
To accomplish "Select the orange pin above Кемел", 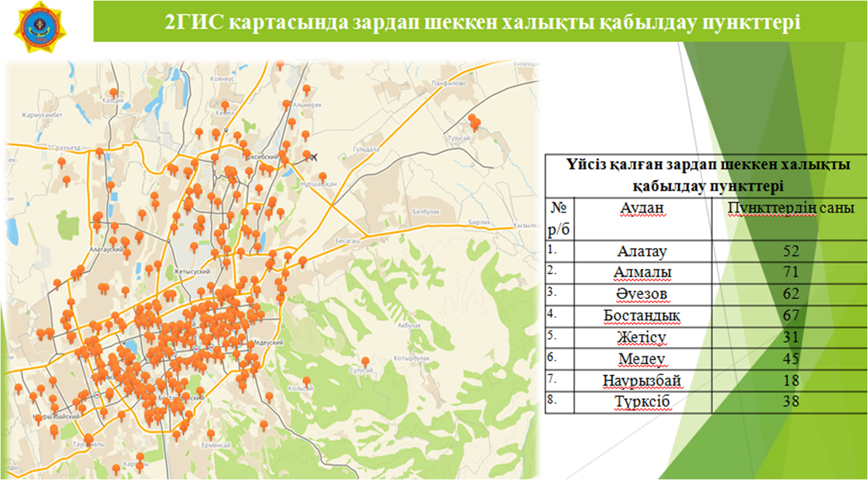I will [x=225, y=107].
